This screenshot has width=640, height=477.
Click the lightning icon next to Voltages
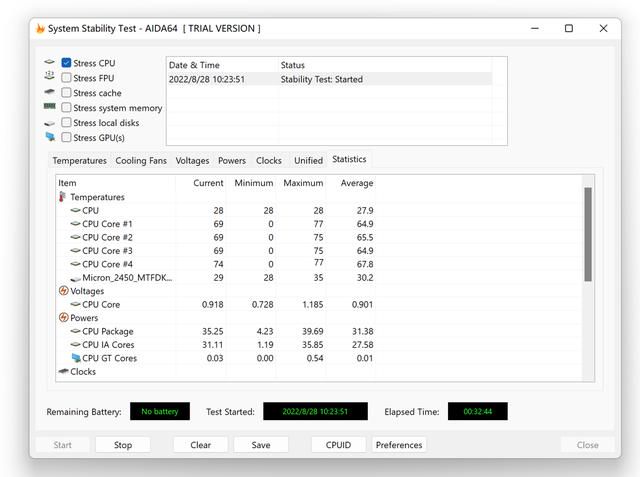click(x=64, y=291)
